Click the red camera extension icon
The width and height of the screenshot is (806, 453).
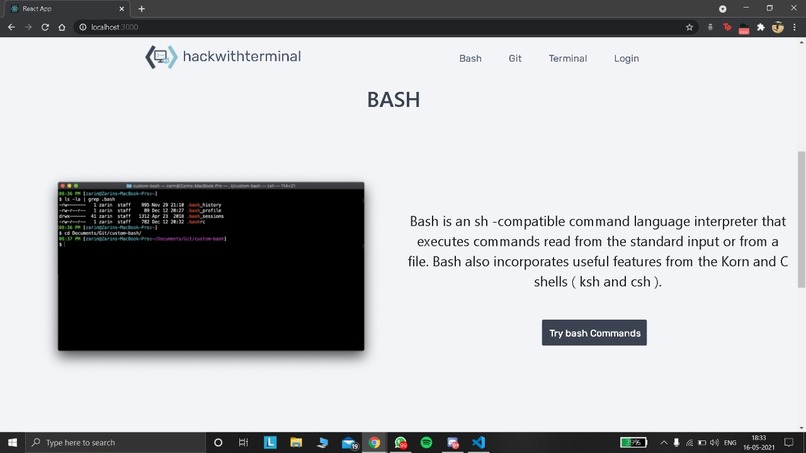(744, 29)
